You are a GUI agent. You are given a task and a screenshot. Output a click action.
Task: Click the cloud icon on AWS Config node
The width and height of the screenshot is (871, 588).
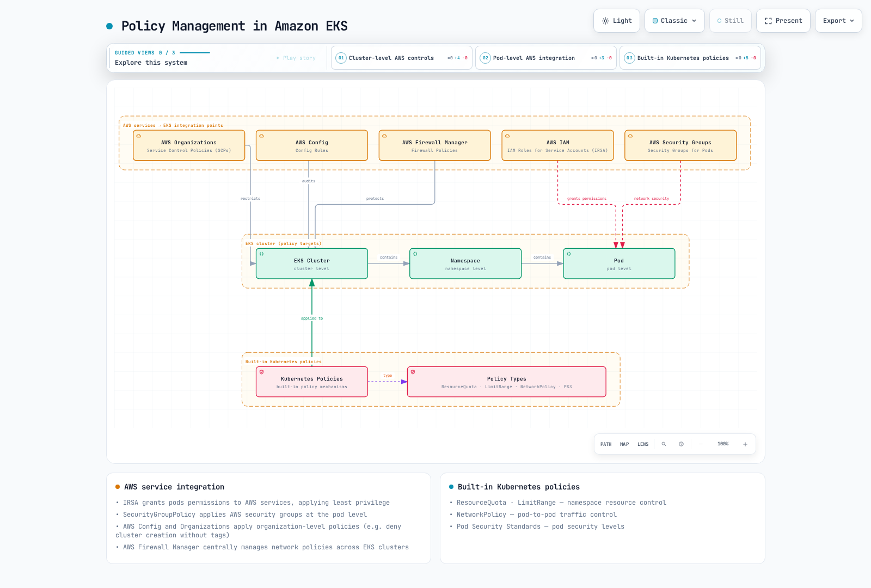pos(262,136)
